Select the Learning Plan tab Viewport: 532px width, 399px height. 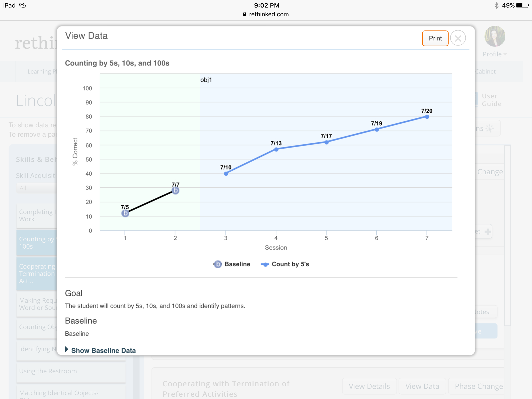click(x=41, y=71)
